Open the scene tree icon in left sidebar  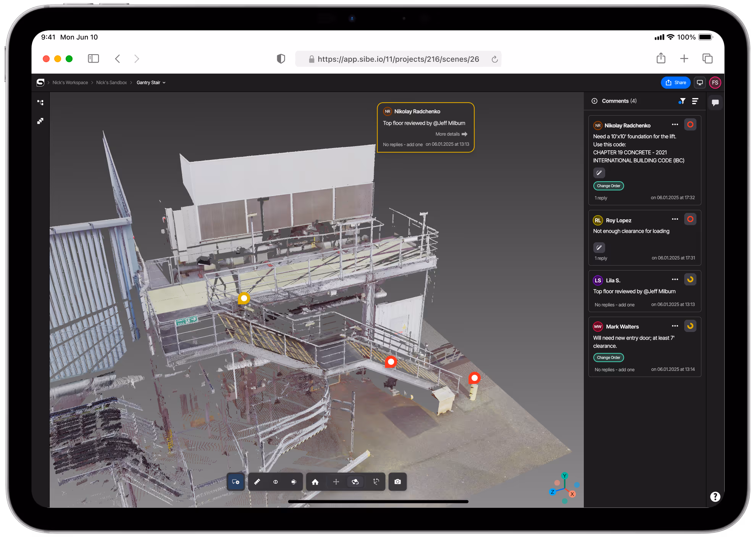[x=40, y=102]
